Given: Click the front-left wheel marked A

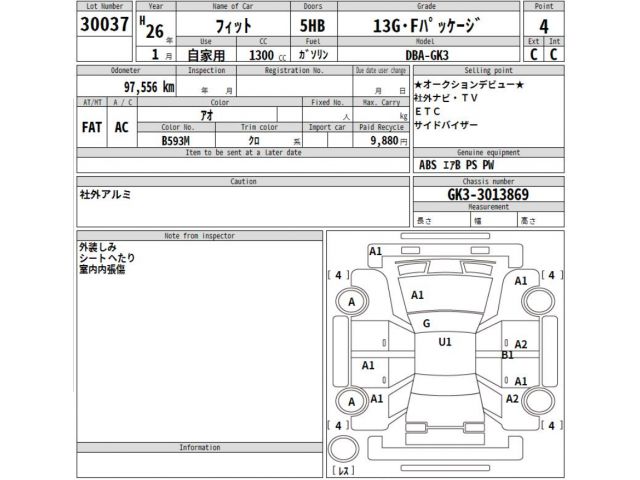Looking at the screenshot, I should point(351,301).
